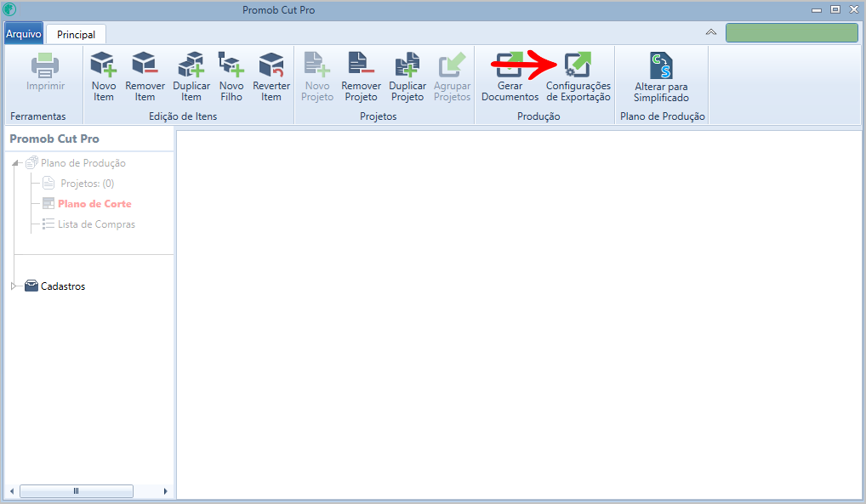Screen dimensions: 866x504
Task: Click the green box at top right
Action: pyautogui.click(x=791, y=33)
